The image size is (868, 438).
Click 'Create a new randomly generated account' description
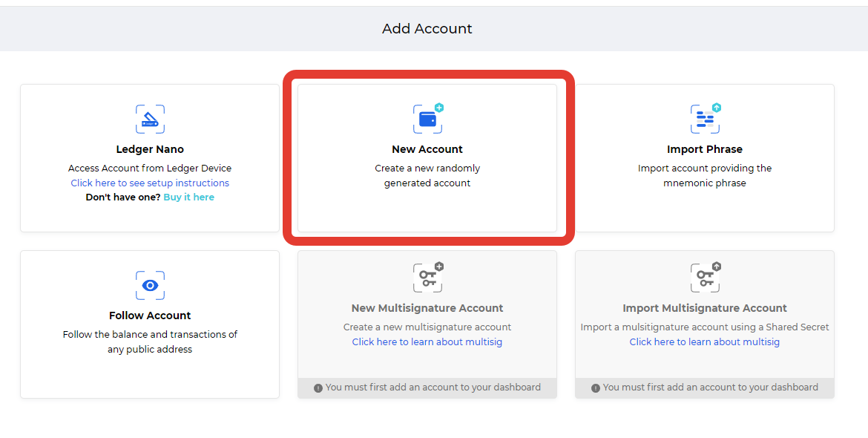pyautogui.click(x=427, y=175)
